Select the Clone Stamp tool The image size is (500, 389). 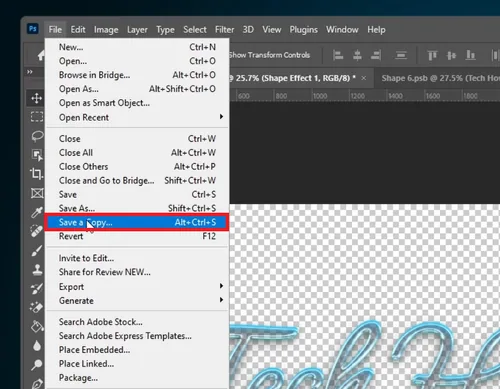coord(37,269)
